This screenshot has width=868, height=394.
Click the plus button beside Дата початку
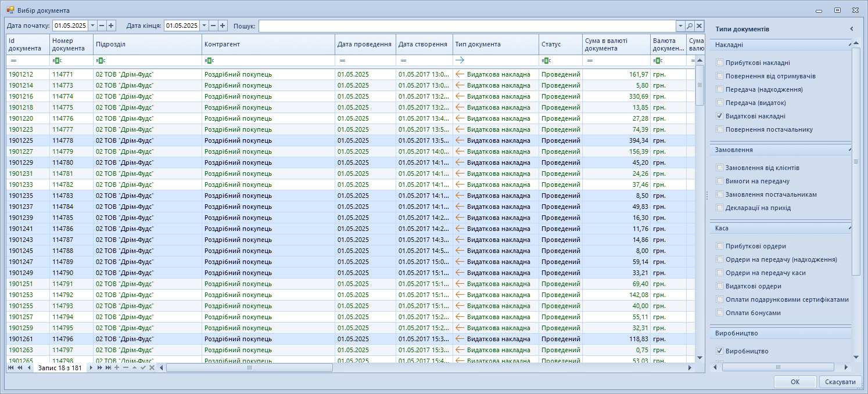point(111,26)
